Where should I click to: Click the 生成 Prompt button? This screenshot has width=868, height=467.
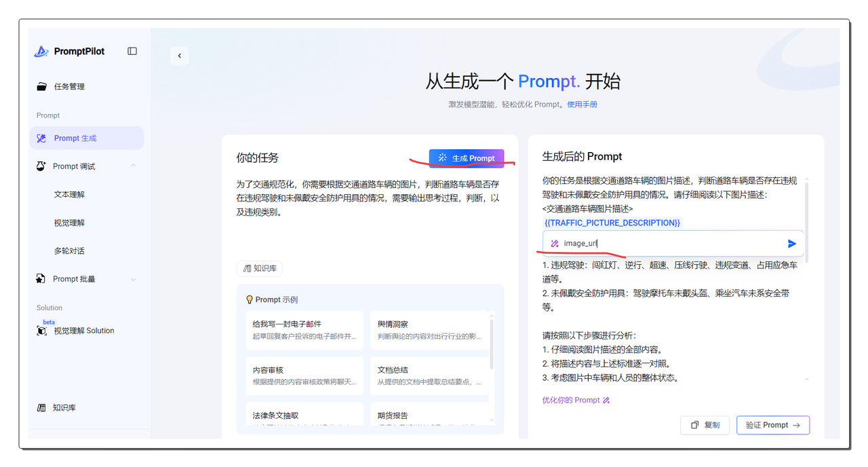point(467,158)
